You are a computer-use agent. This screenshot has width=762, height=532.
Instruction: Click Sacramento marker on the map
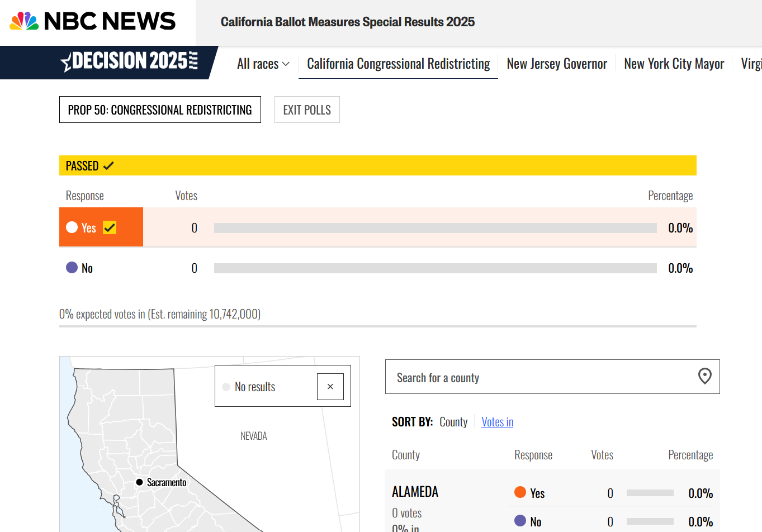[139, 482]
